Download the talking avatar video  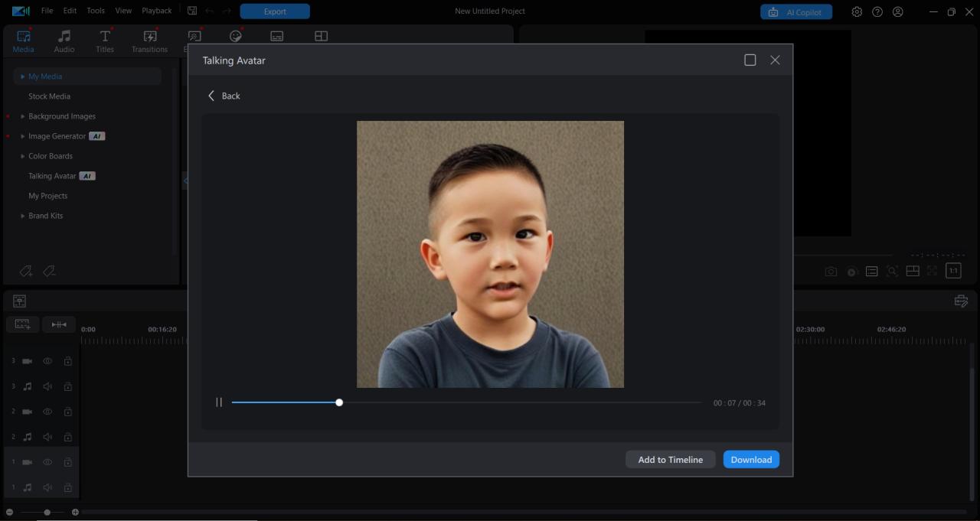pyautogui.click(x=751, y=459)
